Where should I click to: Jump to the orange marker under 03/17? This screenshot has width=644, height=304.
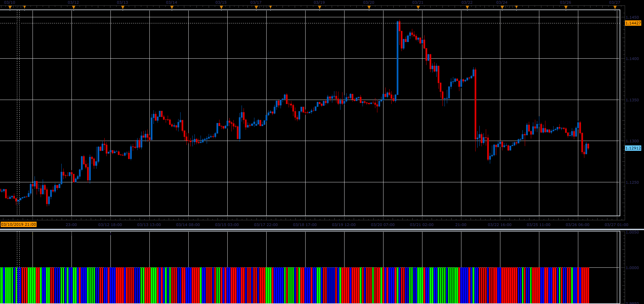coord(256,7)
